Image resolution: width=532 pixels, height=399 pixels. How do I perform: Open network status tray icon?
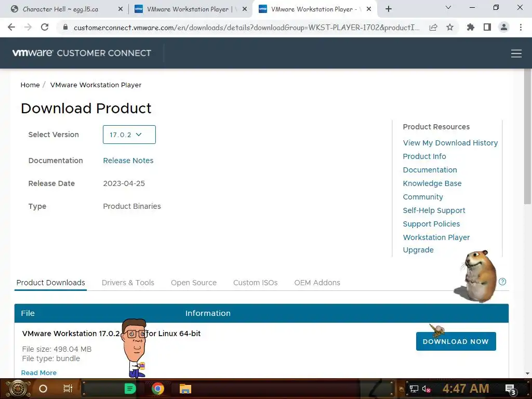coord(414,389)
